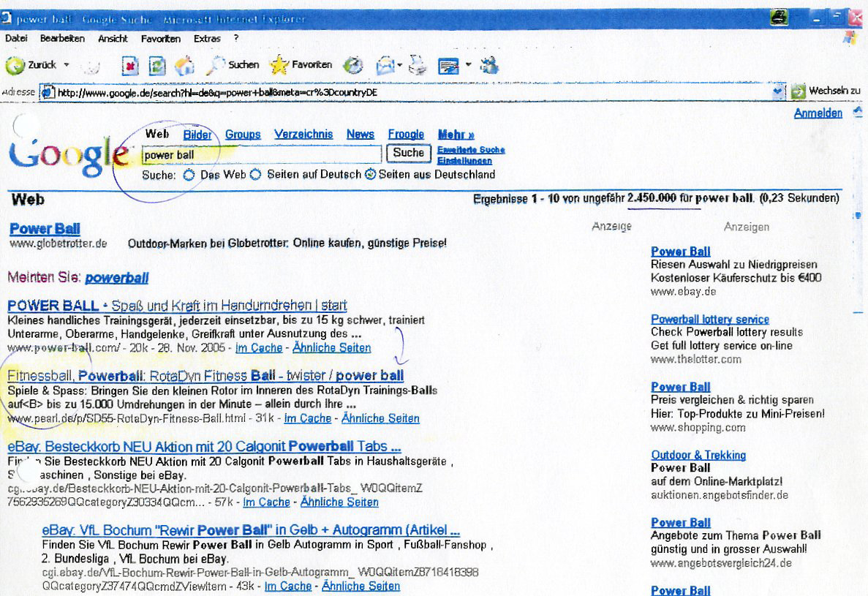Select the 'Seiten auf Deutsch' radio button
The width and height of the screenshot is (868, 596).
click(256, 175)
